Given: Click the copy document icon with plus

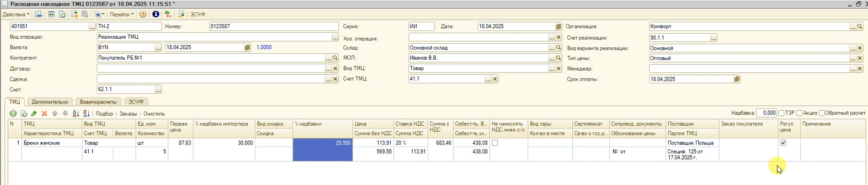Looking at the screenshot, I should (62, 14).
